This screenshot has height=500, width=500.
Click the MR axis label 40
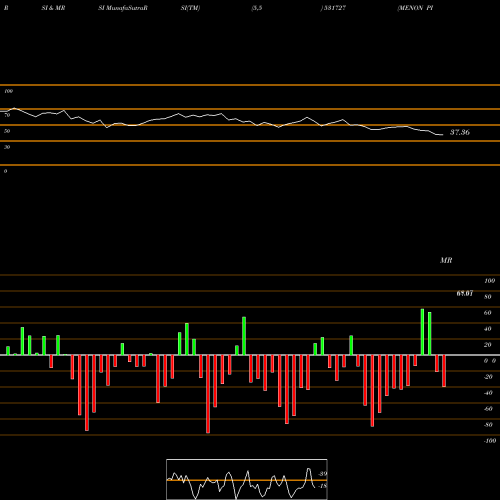click(488, 329)
